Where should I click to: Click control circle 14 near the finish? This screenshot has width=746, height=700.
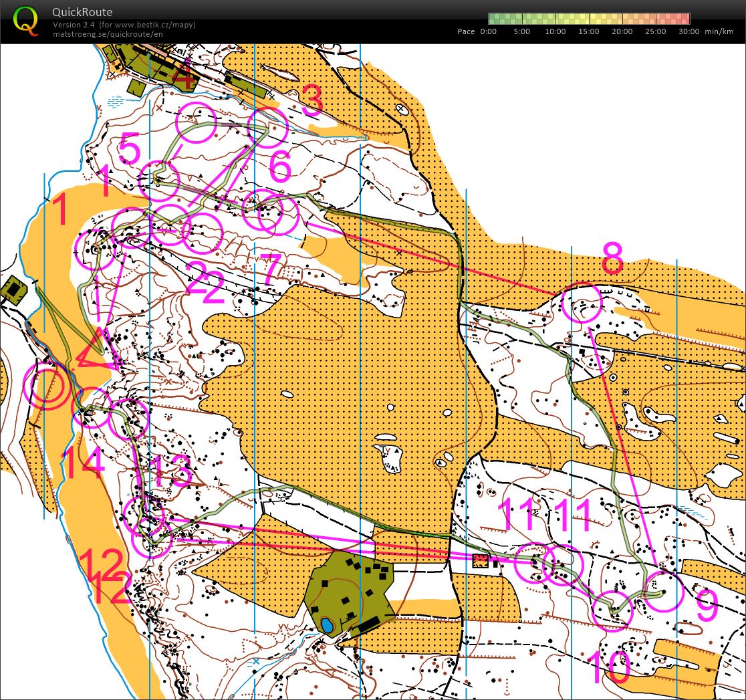(92, 408)
